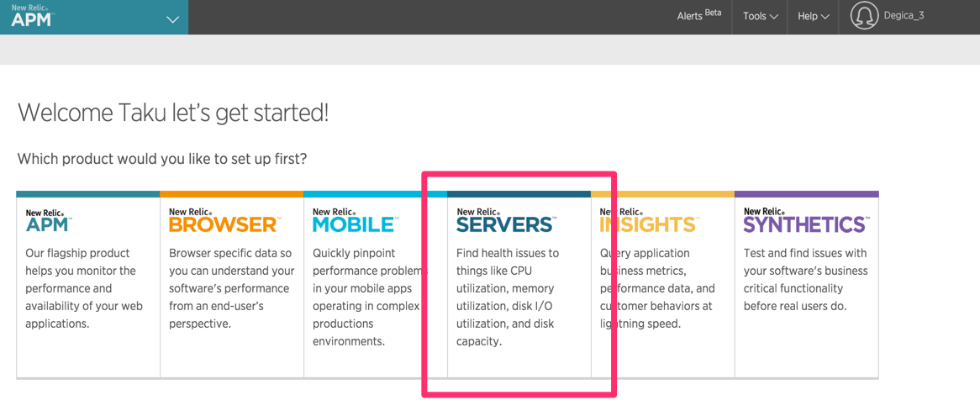
Task: Click the user avatar icon
Action: (864, 16)
